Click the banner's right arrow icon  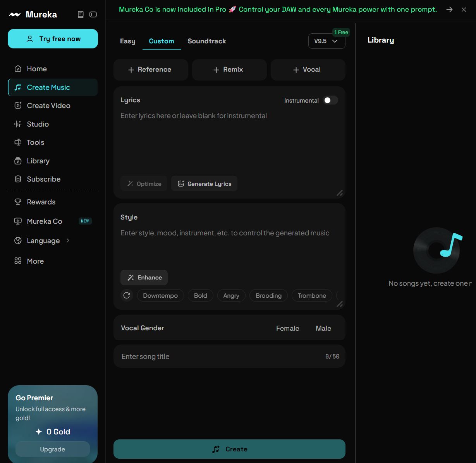pos(449,10)
